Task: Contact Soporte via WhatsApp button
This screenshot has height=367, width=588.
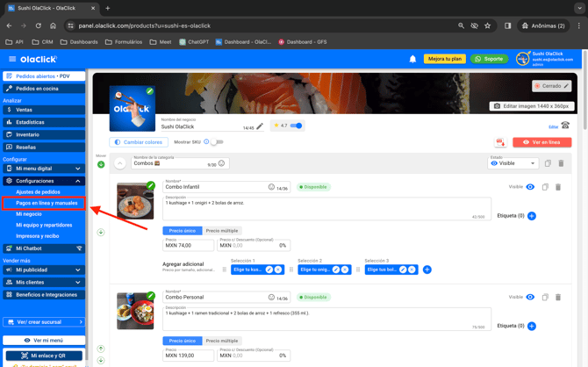Action: [489, 59]
